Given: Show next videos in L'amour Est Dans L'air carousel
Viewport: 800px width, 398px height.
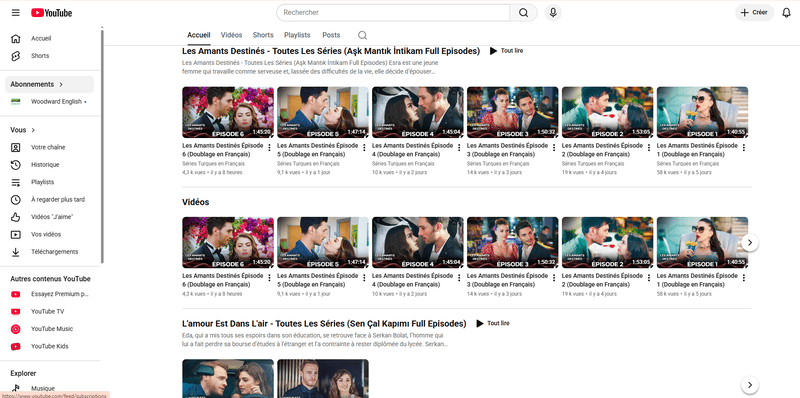Looking at the screenshot, I should pyautogui.click(x=749, y=385).
